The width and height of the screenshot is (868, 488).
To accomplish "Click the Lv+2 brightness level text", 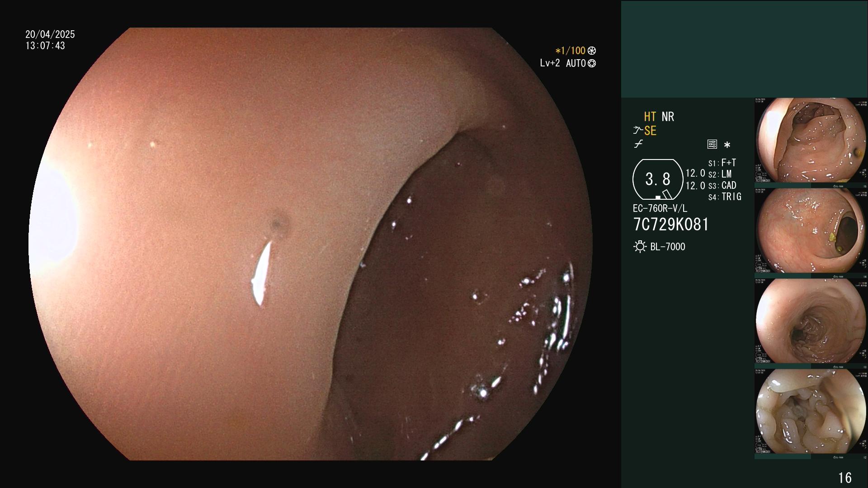I will [x=550, y=63].
